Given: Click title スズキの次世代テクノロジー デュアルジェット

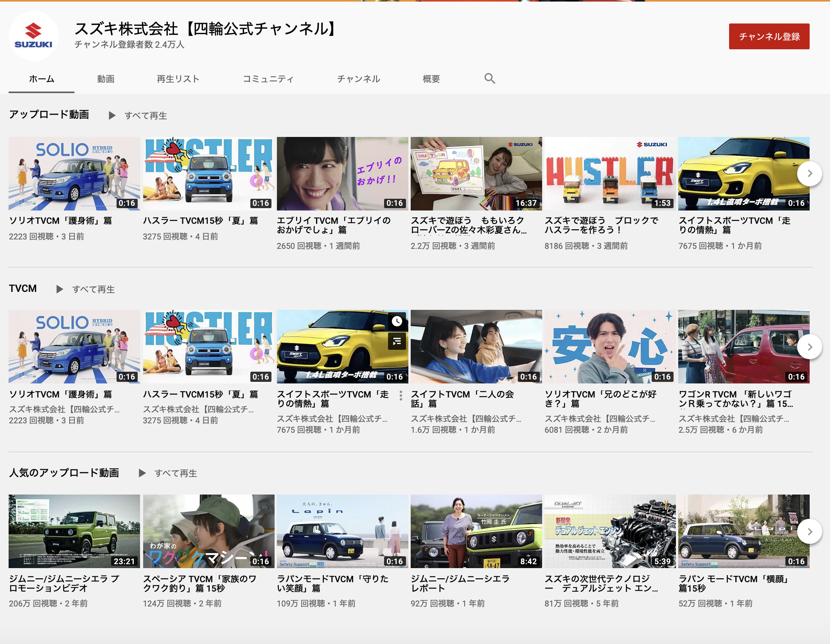Looking at the screenshot, I should pyautogui.click(x=602, y=583).
